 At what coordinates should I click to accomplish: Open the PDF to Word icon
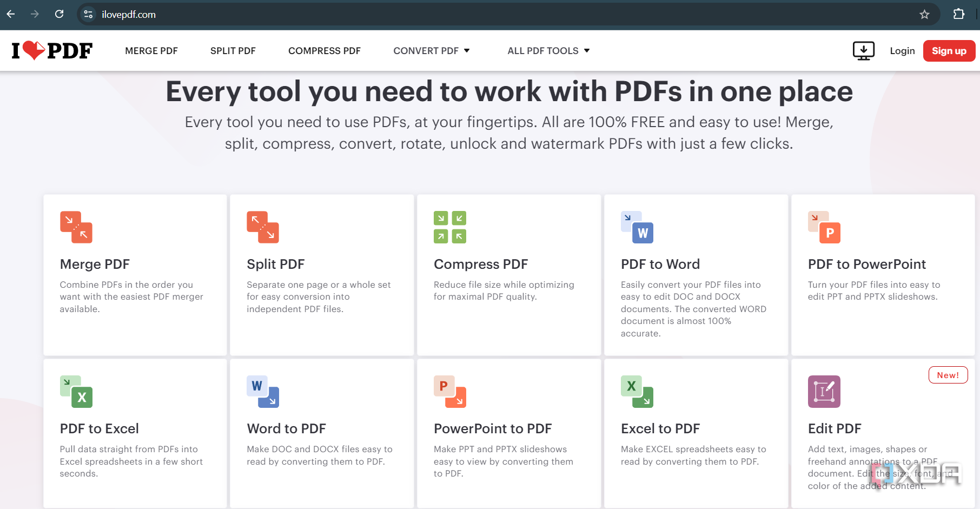click(x=637, y=227)
